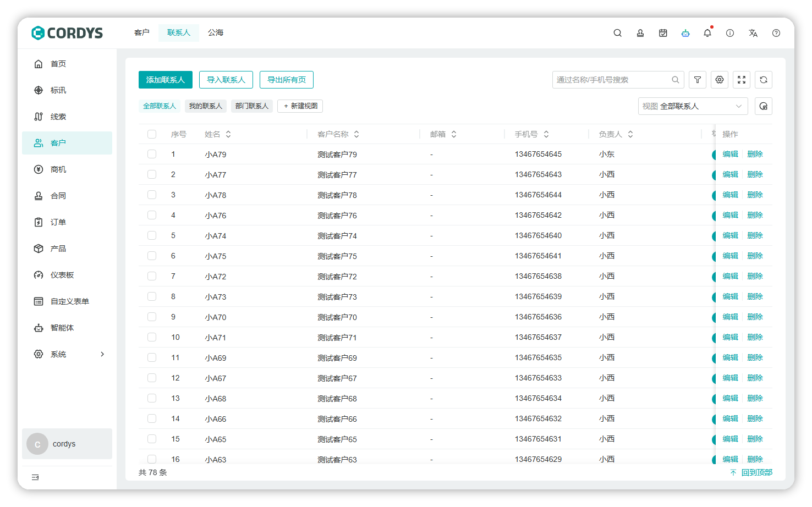Sort by 客户名称 column
This screenshot has height=507, width=812.
coord(356,134)
